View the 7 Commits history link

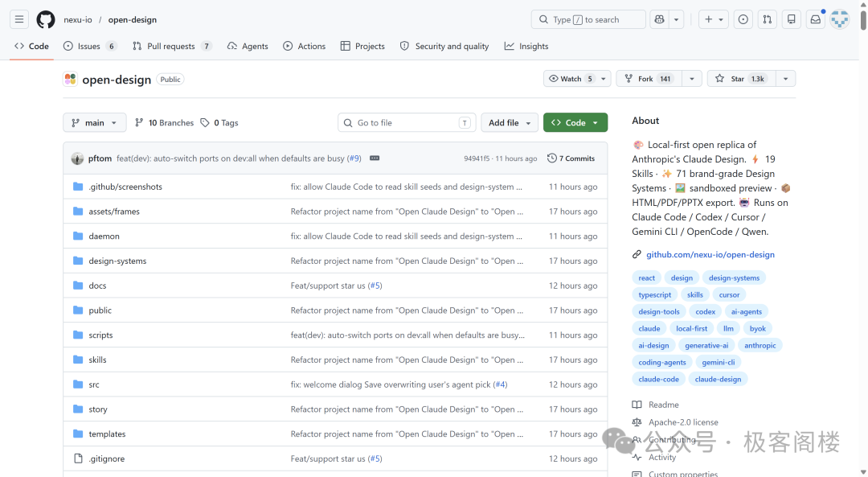point(571,158)
